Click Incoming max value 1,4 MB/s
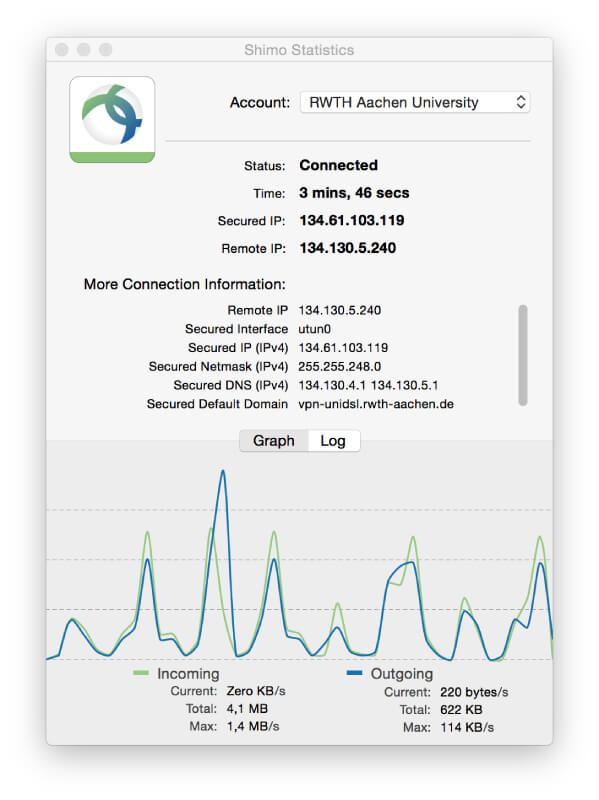This screenshot has width=599, height=800. click(x=253, y=726)
